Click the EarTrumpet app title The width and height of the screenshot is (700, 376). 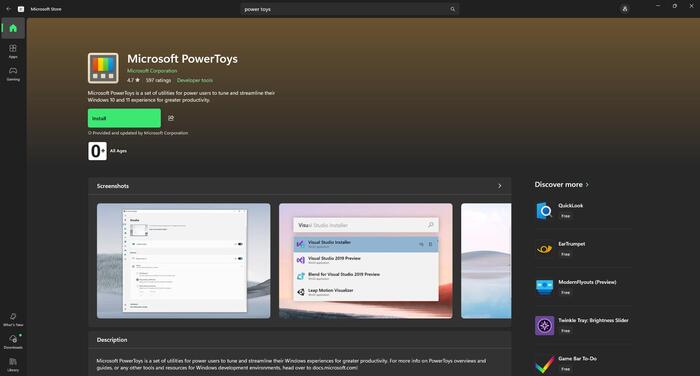tap(571, 244)
